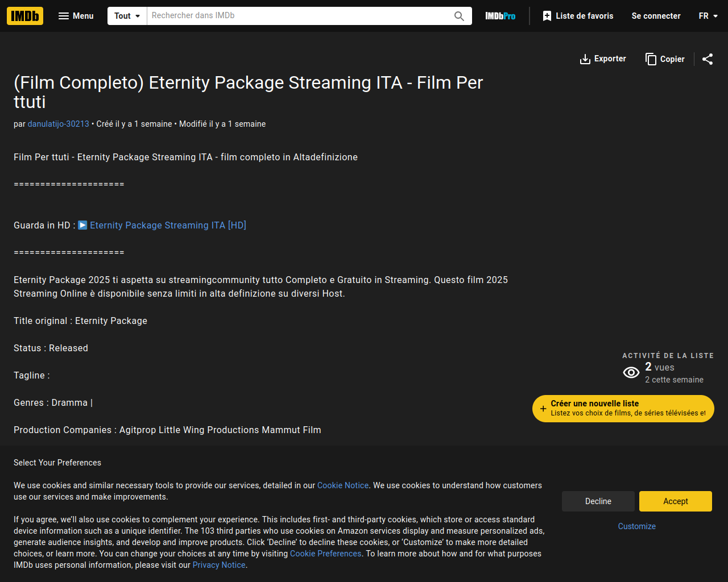Open IMDbPro link

click(500, 16)
